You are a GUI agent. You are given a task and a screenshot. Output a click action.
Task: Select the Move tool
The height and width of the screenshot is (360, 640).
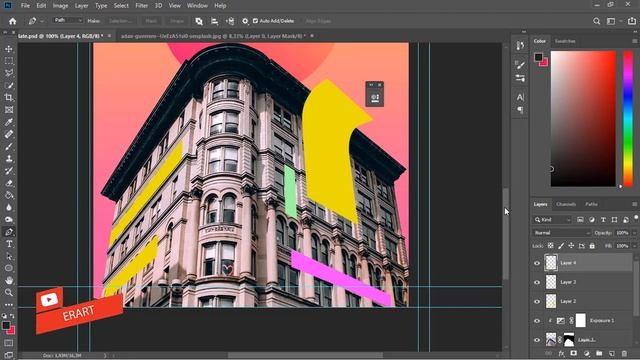tap(9, 49)
